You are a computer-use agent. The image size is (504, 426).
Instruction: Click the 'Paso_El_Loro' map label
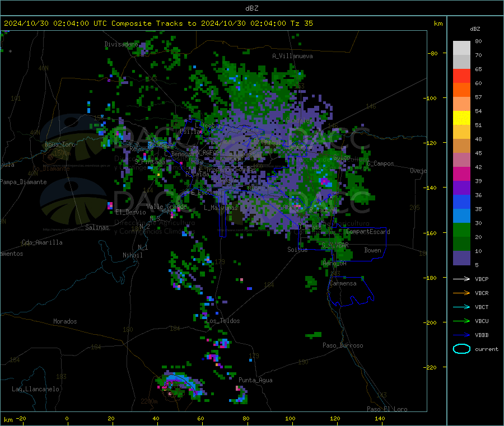pos(387,409)
